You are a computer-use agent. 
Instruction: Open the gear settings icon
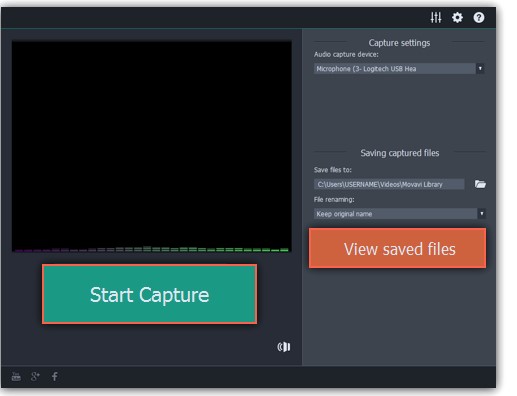pos(457,17)
